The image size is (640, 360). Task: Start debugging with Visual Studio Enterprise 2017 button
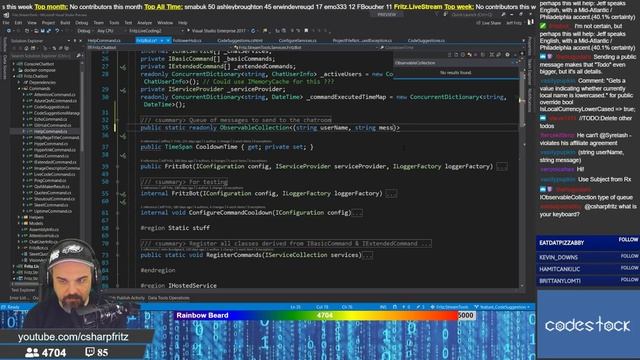(x=216, y=31)
